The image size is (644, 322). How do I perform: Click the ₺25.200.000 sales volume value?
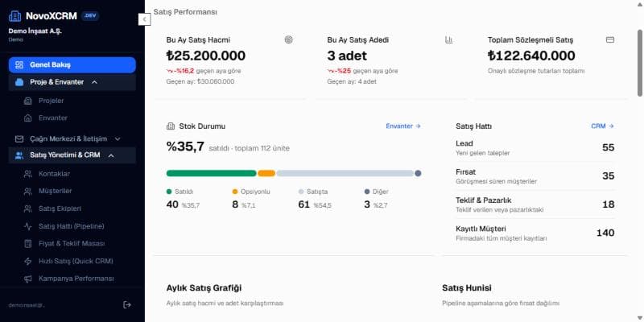pyautogui.click(x=206, y=56)
